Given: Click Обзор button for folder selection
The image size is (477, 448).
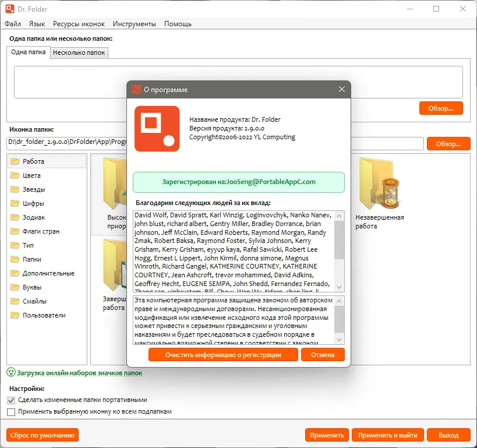Looking at the screenshot, I should (x=441, y=108).
